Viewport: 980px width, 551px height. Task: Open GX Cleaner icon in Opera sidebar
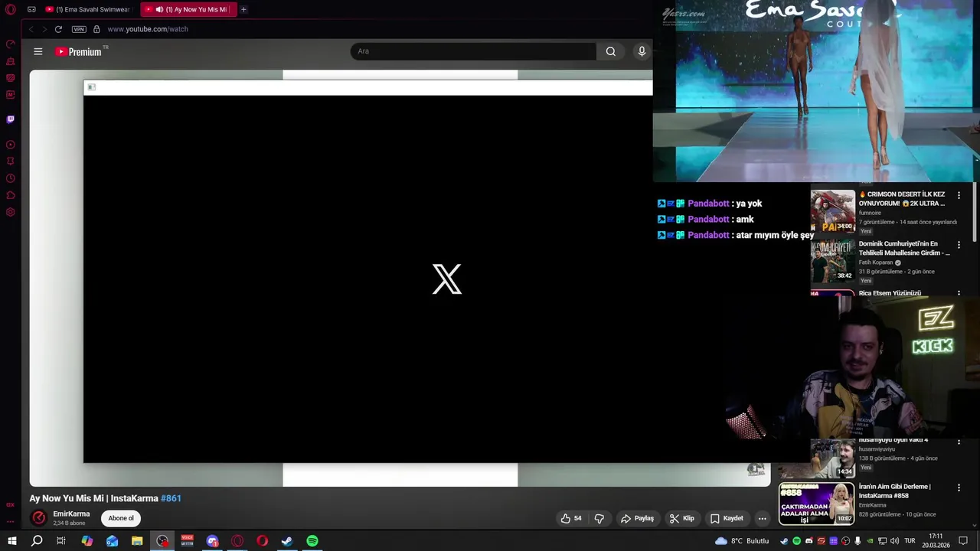[x=11, y=61]
